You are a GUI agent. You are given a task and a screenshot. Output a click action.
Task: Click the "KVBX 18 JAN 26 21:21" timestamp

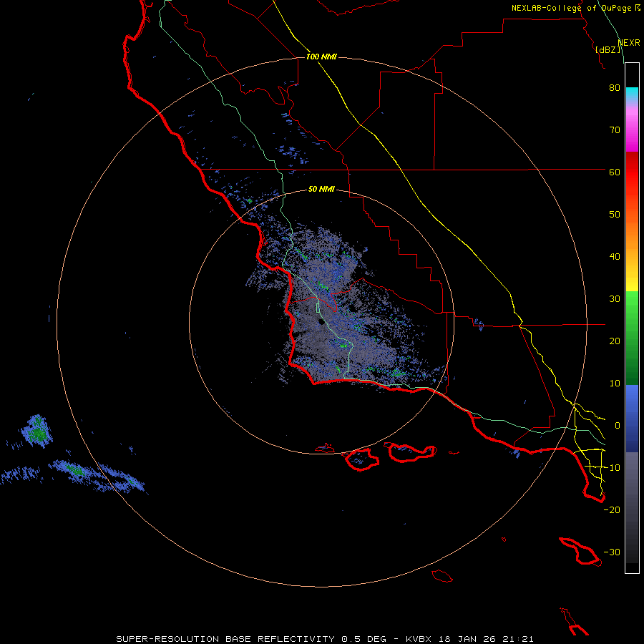[470, 639]
